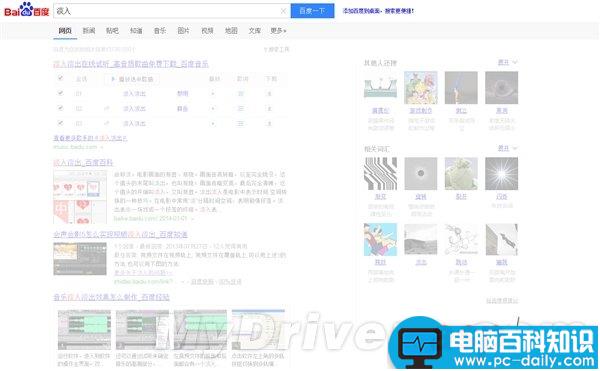Open the cartoon jumping figure thumbnail in 相关词汇
This screenshot has width=600, height=371.
(380, 239)
